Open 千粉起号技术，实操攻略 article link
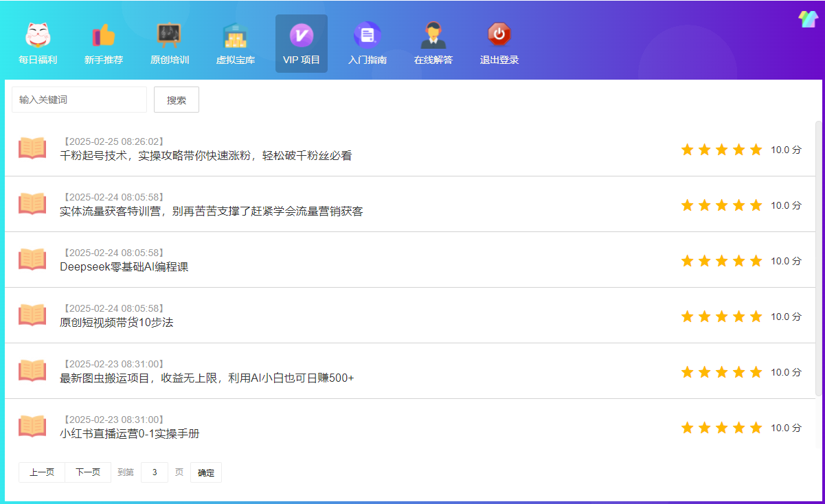The image size is (825, 504). 206,156
